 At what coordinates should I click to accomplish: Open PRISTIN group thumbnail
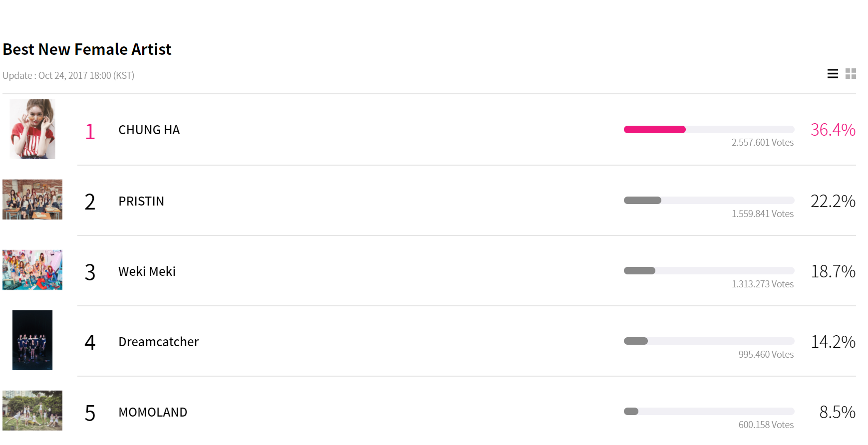(32, 200)
